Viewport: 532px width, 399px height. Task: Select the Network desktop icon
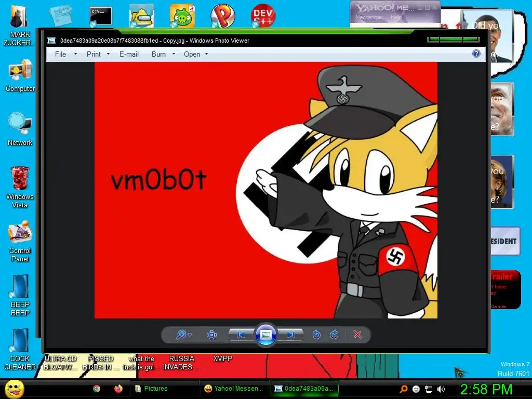click(20, 129)
